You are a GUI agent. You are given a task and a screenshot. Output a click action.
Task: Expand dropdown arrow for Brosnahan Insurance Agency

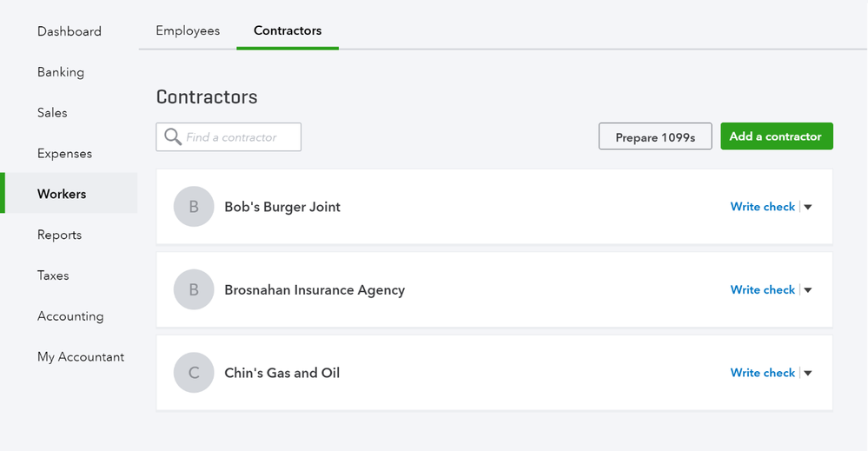(x=808, y=290)
